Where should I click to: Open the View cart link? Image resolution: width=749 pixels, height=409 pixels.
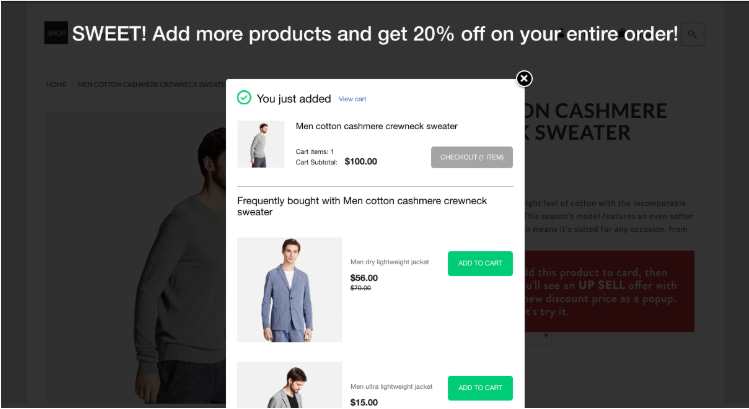(x=352, y=99)
